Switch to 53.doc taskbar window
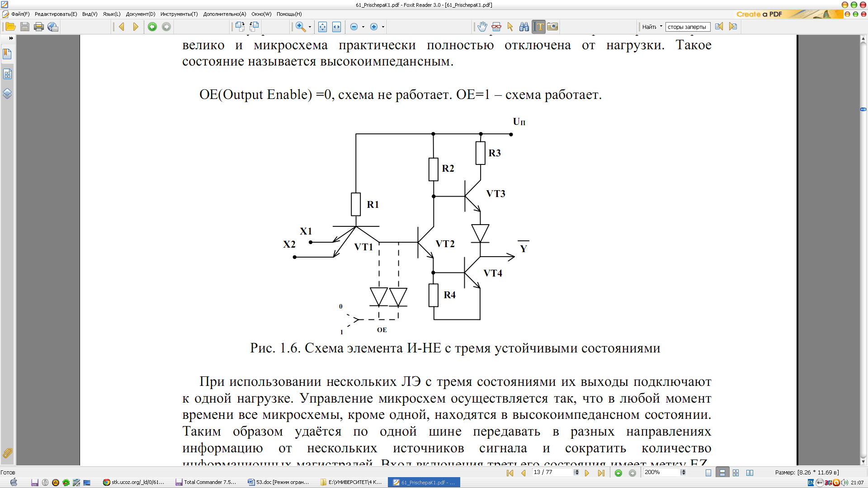Screen dimensions: 868x488 [278, 482]
